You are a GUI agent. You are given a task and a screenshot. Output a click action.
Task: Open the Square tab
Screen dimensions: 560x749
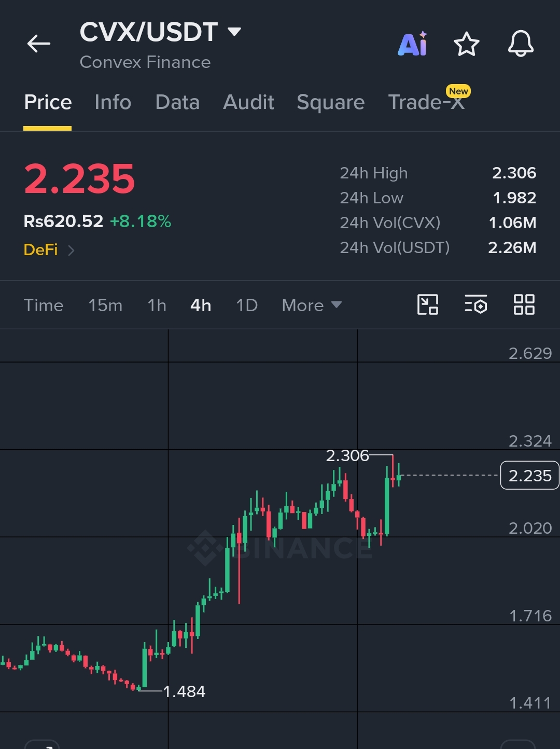pos(331,102)
